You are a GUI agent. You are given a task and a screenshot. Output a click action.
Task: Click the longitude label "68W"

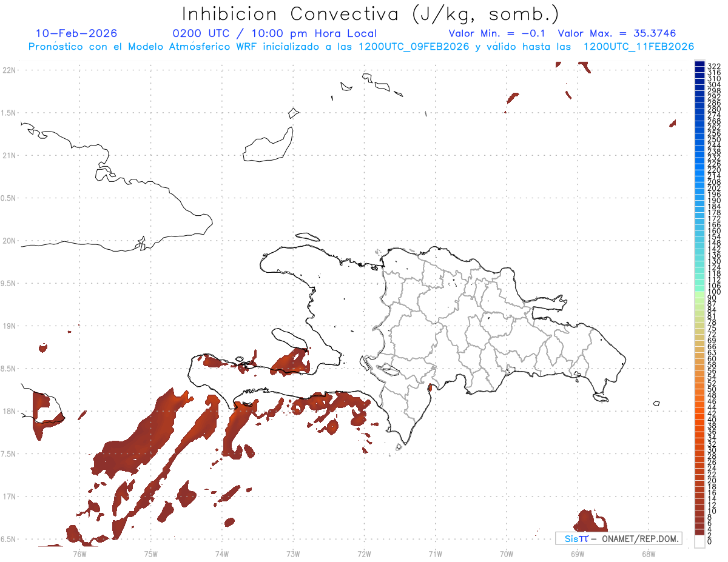pos(649,553)
